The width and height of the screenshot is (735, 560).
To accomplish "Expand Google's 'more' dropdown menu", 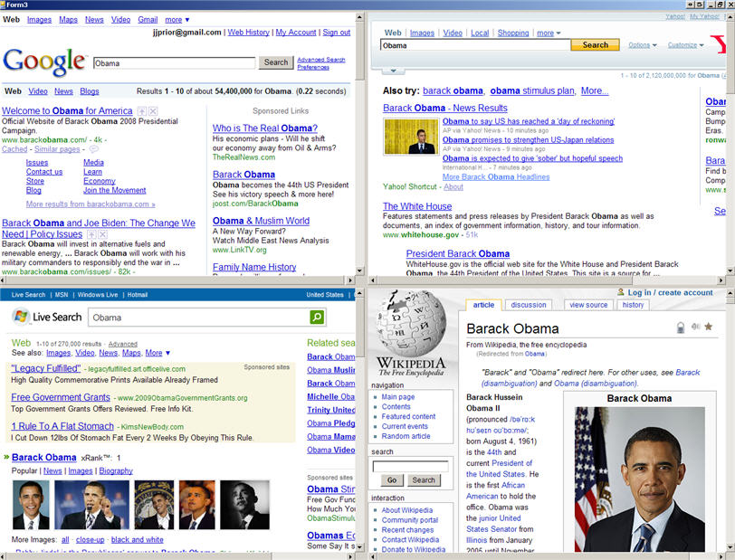I will (175, 19).
